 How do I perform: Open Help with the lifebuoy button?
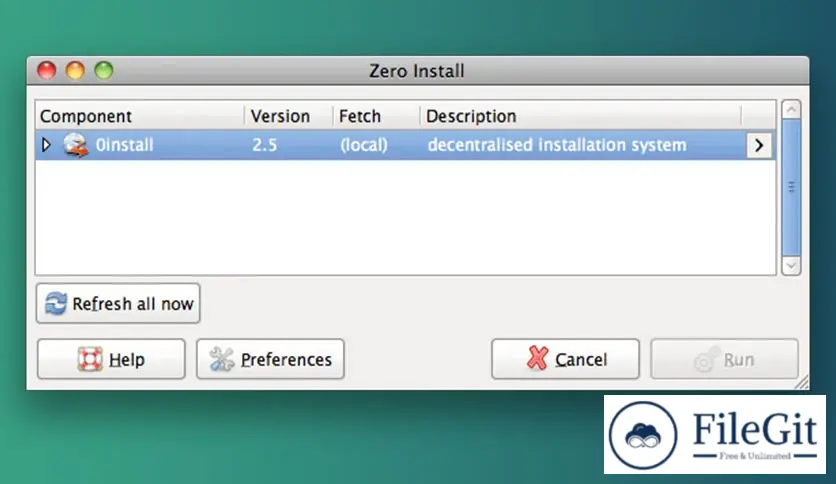(x=111, y=359)
